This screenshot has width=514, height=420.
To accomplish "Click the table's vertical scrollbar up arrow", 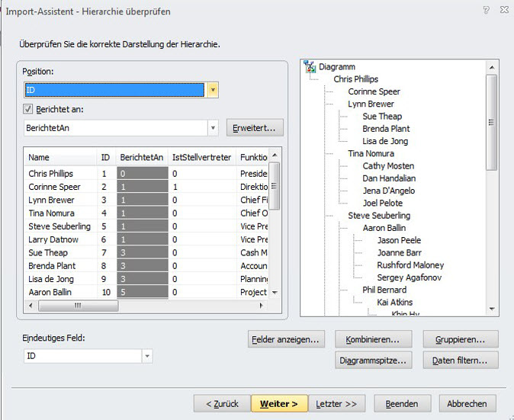I will click(275, 155).
